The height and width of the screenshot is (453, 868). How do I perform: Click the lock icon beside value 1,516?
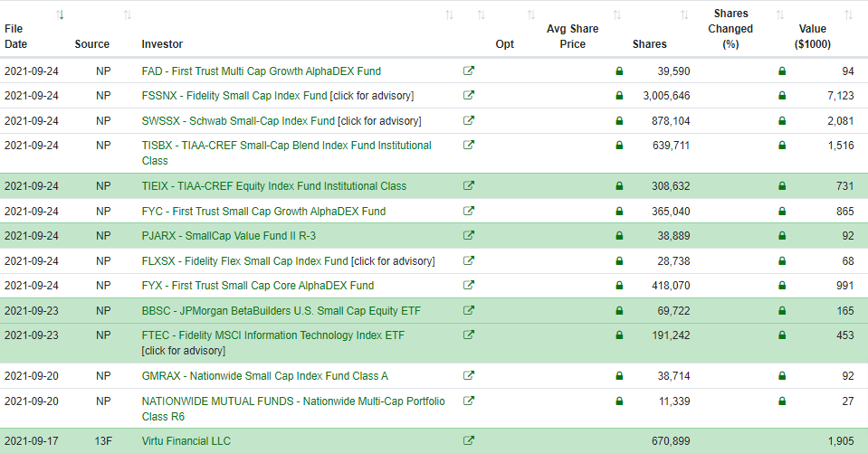[x=782, y=145]
